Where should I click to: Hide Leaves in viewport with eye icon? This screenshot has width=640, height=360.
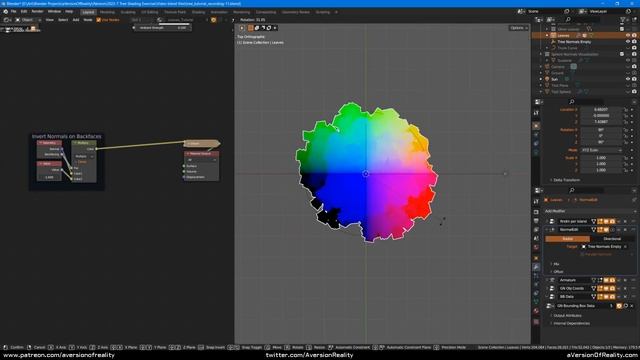point(628,36)
